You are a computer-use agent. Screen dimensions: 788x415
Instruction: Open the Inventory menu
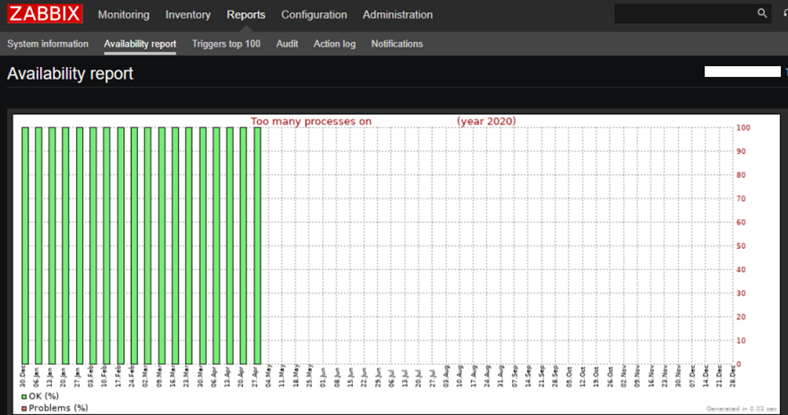point(188,15)
